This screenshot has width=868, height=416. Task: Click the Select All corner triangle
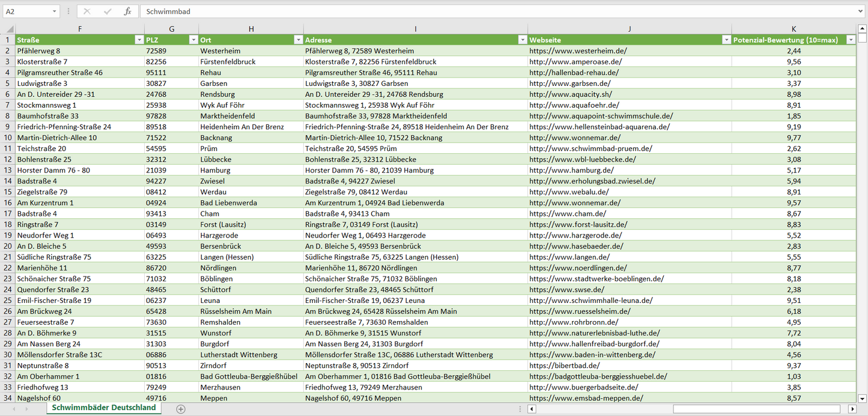[x=10, y=29]
